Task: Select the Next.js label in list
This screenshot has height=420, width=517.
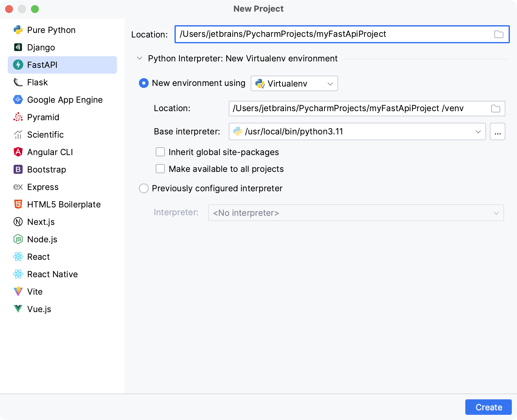Action: (x=41, y=222)
